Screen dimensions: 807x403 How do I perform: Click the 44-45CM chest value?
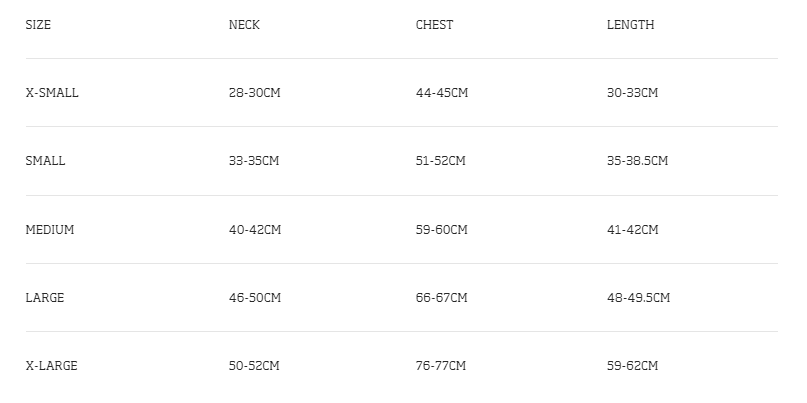[441, 93]
